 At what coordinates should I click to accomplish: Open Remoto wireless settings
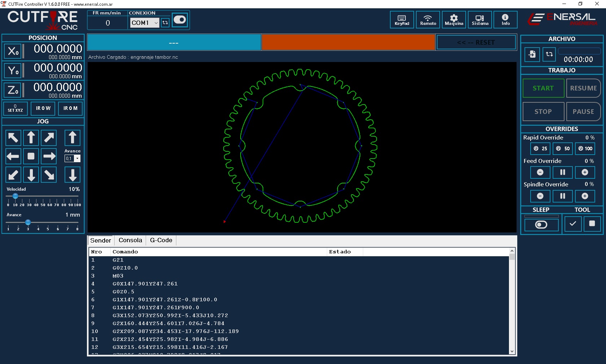428,20
